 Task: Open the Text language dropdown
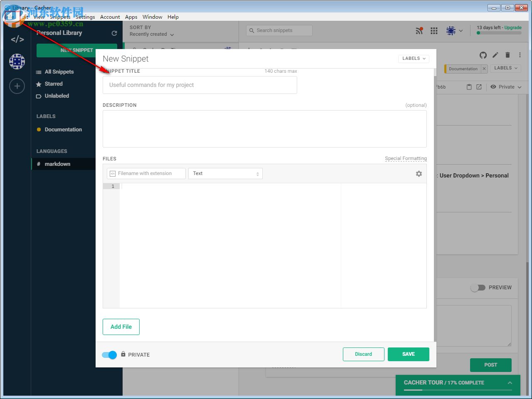(x=225, y=173)
